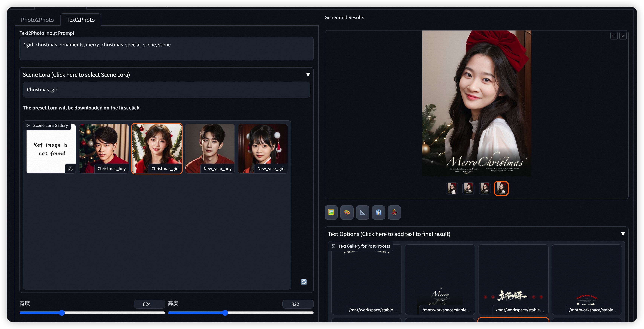Image resolution: width=644 pixels, height=329 pixels.
Task: Click the Text2Photo input prompt field
Action: coord(166,48)
